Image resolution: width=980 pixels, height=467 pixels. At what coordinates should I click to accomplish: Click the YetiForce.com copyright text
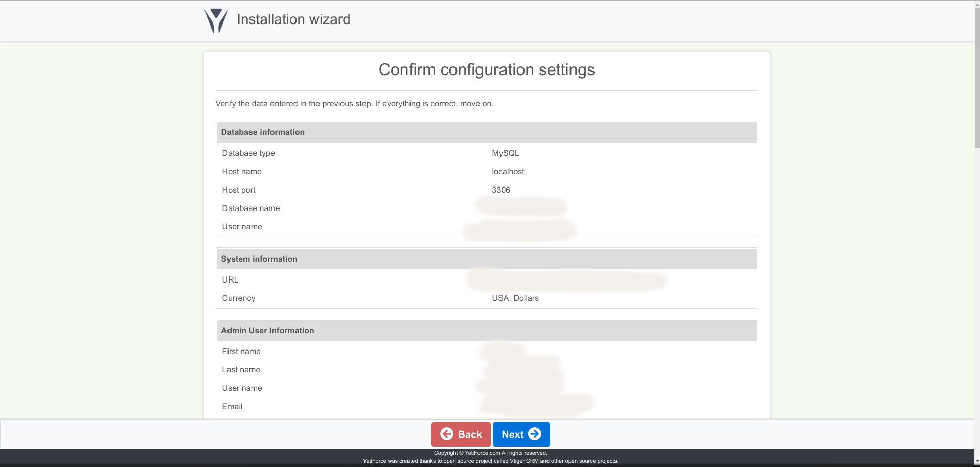(491, 453)
